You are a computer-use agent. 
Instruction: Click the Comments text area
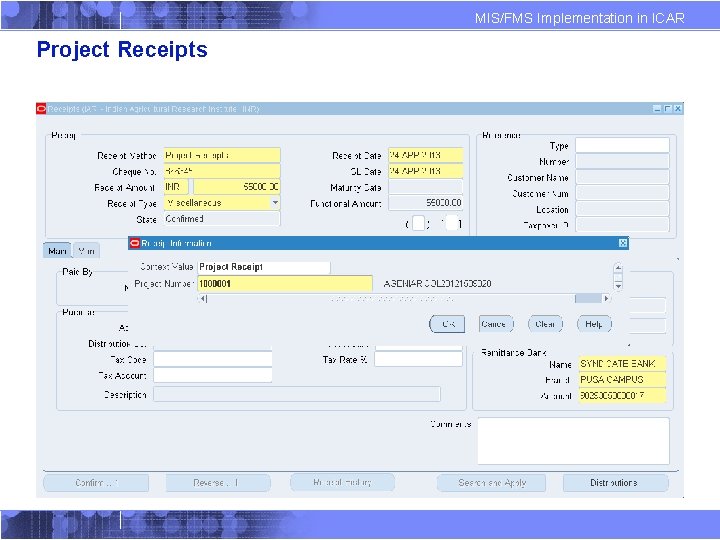pos(574,441)
